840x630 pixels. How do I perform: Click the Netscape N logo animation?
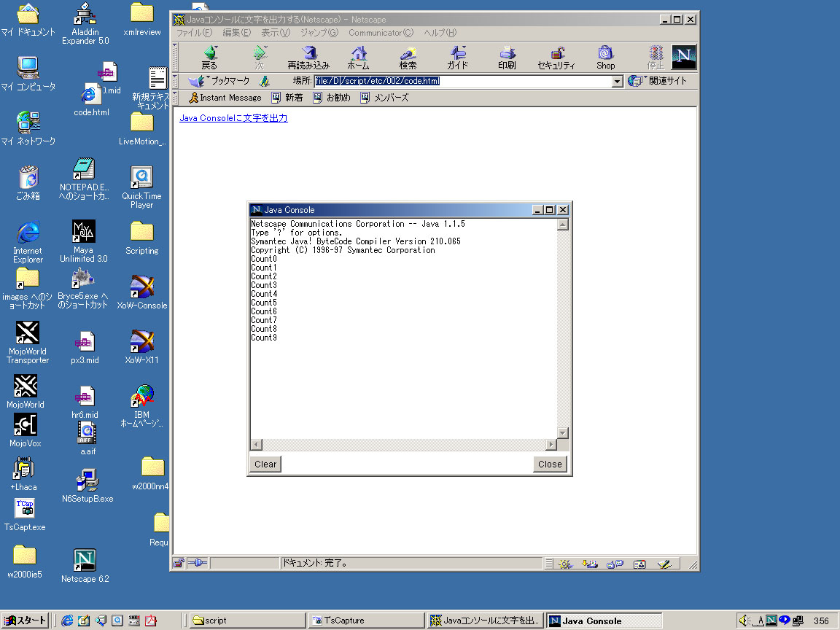pos(684,57)
